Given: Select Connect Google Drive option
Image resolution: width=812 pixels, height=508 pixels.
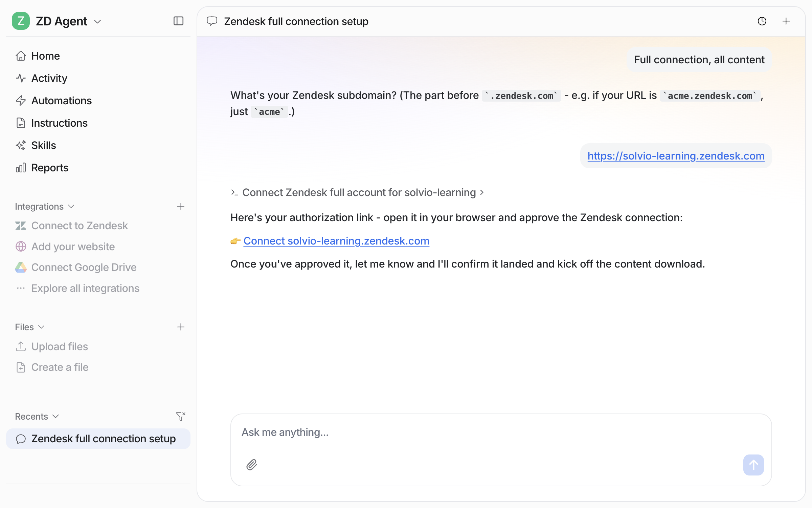Looking at the screenshot, I should 76,267.
